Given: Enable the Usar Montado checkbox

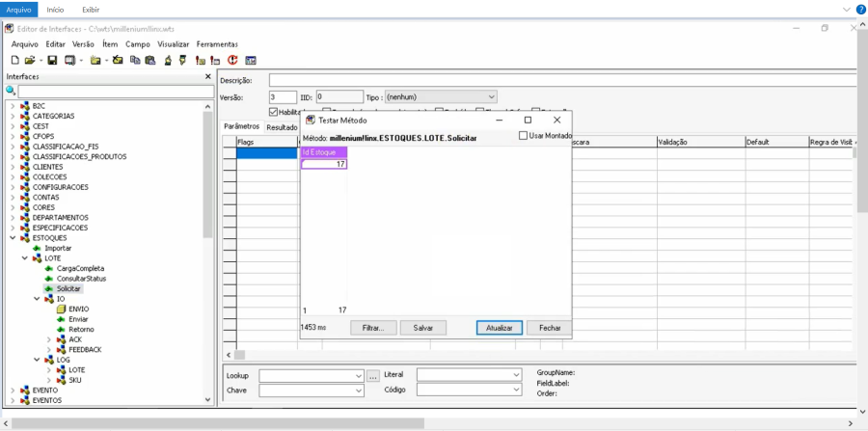Looking at the screenshot, I should [523, 136].
